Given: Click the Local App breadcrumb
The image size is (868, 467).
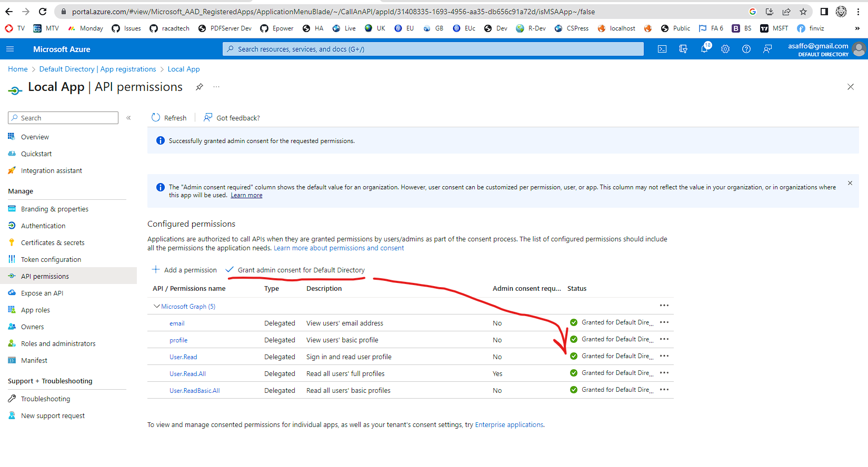Looking at the screenshot, I should pyautogui.click(x=184, y=69).
